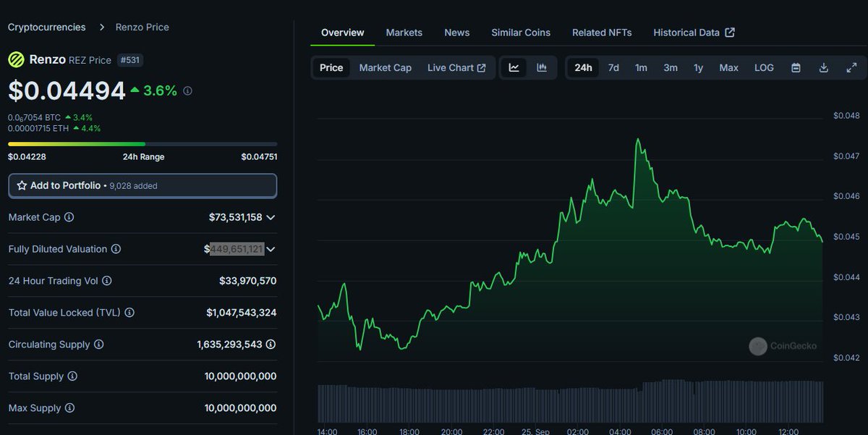This screenshot has height=435, width=868.
Task: Click the $73,531,158 market cap value
Action: 236,217
